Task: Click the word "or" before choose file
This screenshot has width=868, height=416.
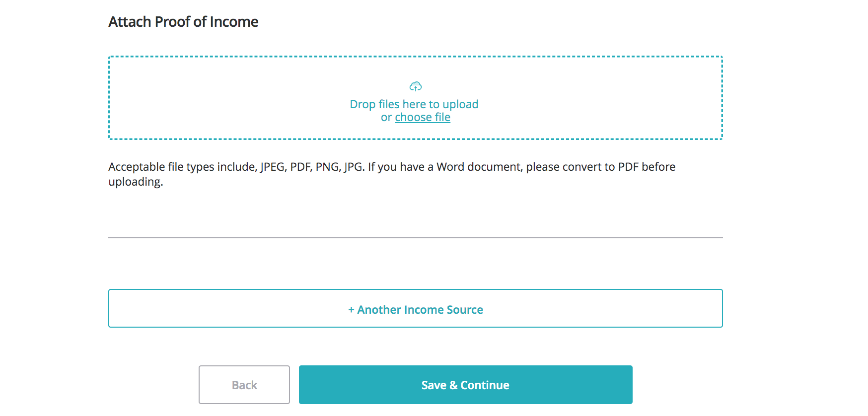Action: pos(386,118)
